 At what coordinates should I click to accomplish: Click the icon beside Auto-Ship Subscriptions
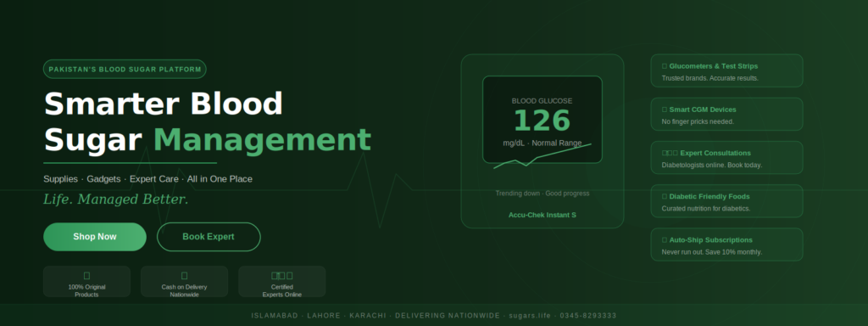pos(665,240)
